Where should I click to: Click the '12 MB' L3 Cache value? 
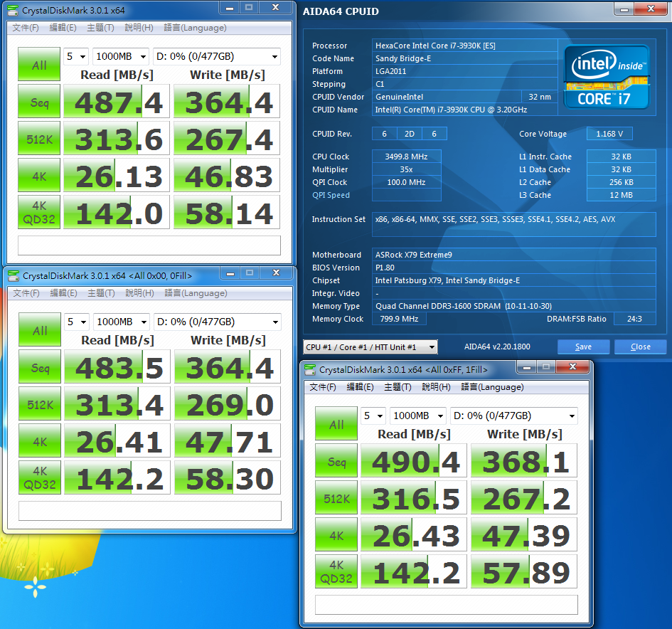[x=621, y=195]
